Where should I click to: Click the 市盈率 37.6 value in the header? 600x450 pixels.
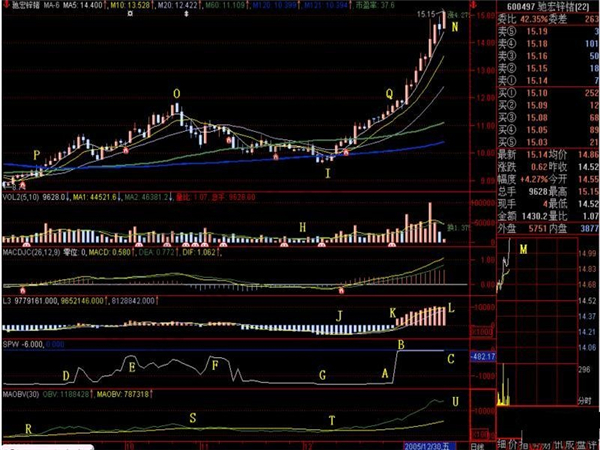pyautogui.click(x=375, y=5)
